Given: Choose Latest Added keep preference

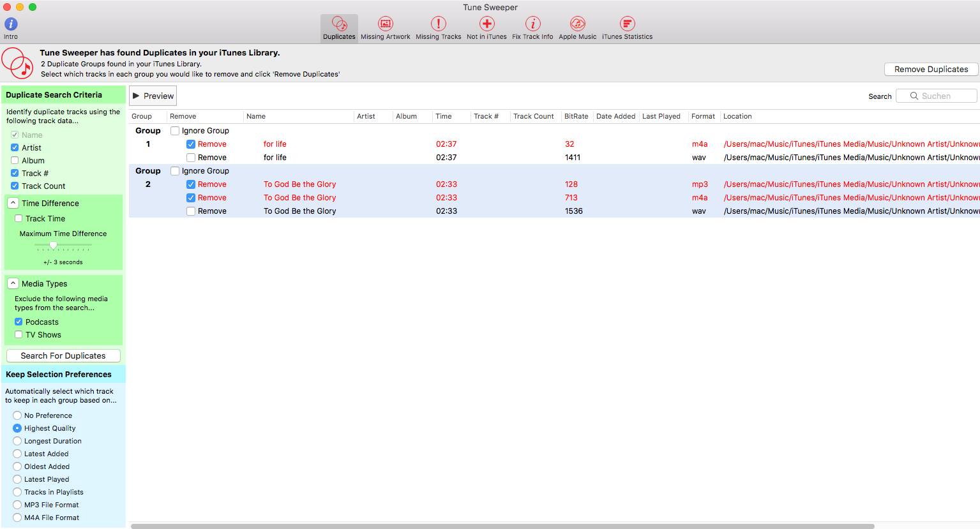Looking at the screenshot, I should [17, 454].
